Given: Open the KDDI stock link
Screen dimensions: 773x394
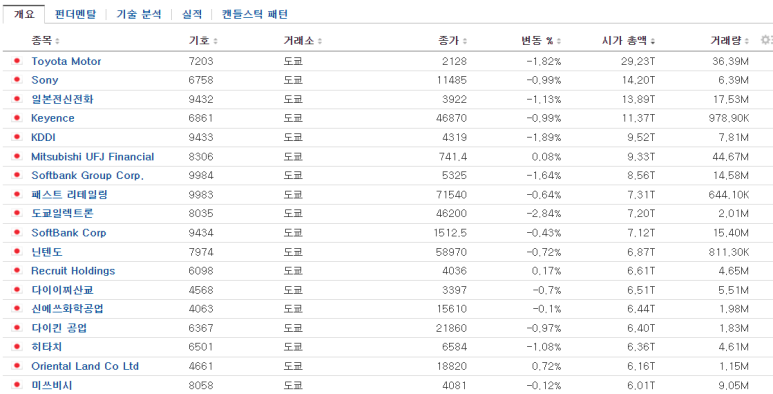Looking at the screenshot, I should click(43, 137).
